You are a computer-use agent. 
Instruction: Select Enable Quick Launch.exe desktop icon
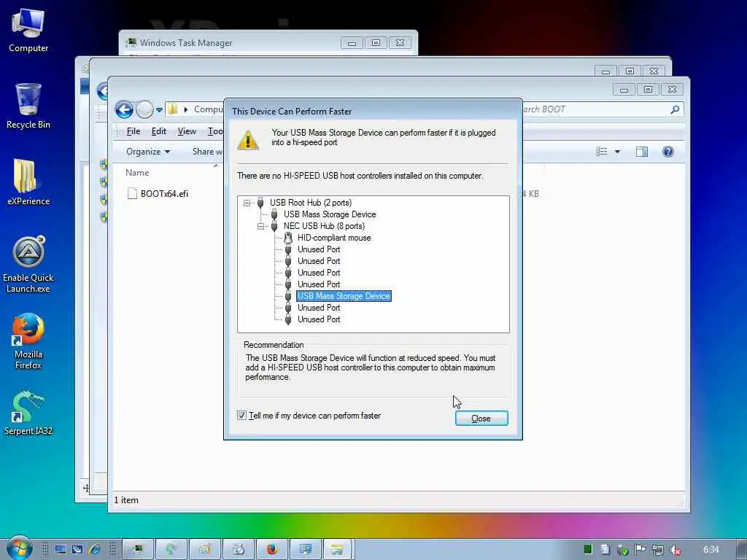point(28,264)
